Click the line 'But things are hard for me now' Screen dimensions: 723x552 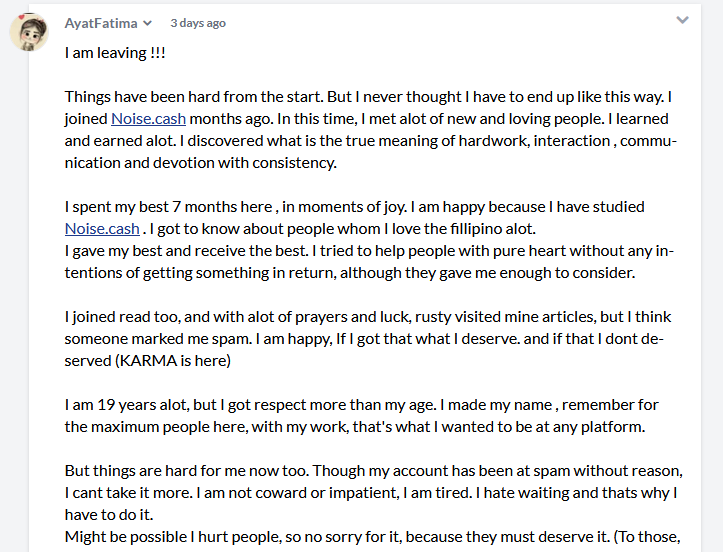374,470
